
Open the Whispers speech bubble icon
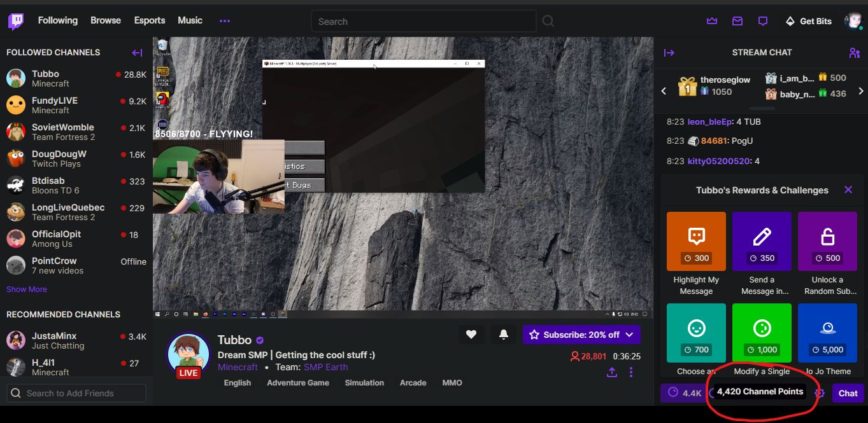(x=763, y=21)
